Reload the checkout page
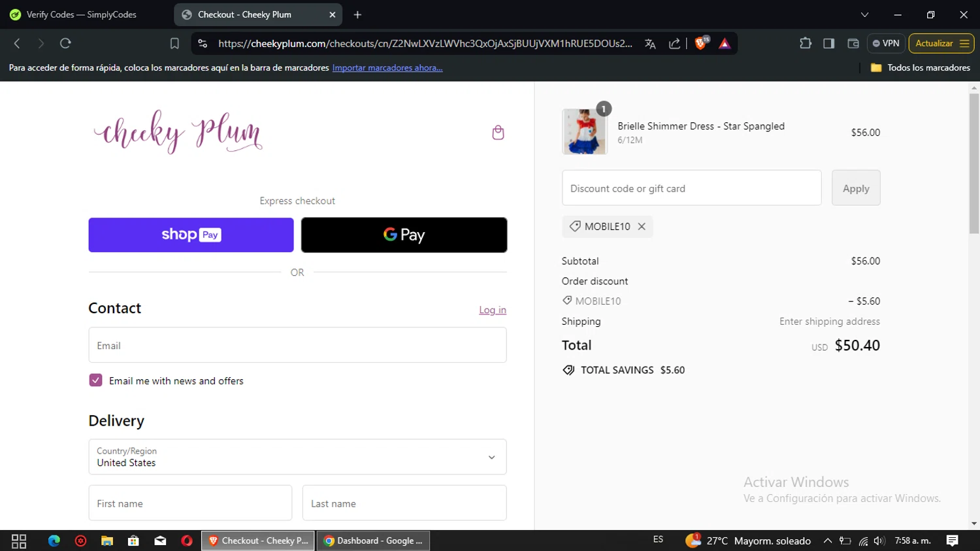The image size is (980, 551). [65, 43]
